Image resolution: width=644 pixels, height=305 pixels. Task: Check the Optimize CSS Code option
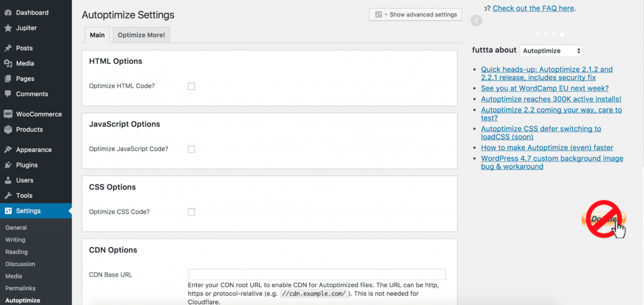tap(192, 212)
